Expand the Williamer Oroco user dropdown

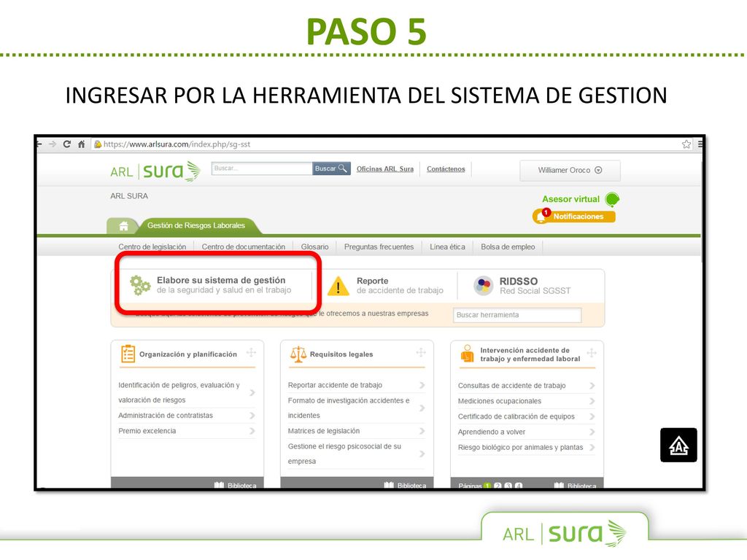point(570,170)
